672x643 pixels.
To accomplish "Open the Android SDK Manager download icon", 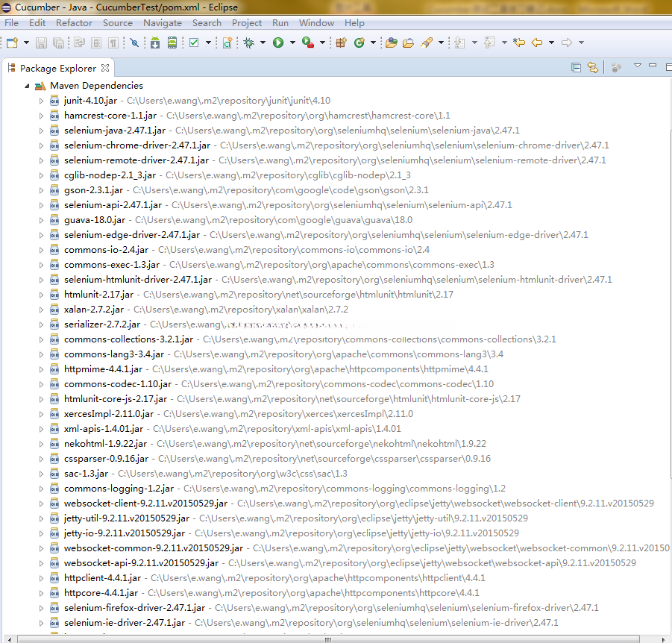I will (155, 43).
